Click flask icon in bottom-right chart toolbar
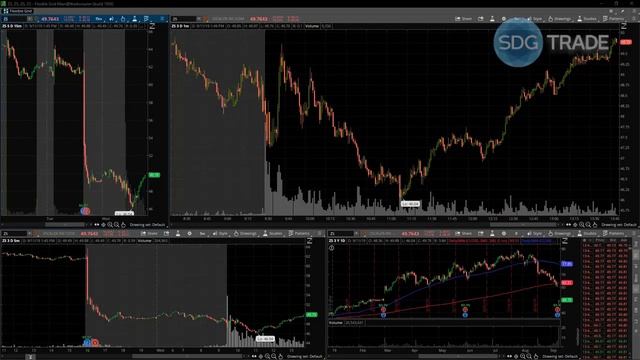The image size is (640, 360). (492, 233)
